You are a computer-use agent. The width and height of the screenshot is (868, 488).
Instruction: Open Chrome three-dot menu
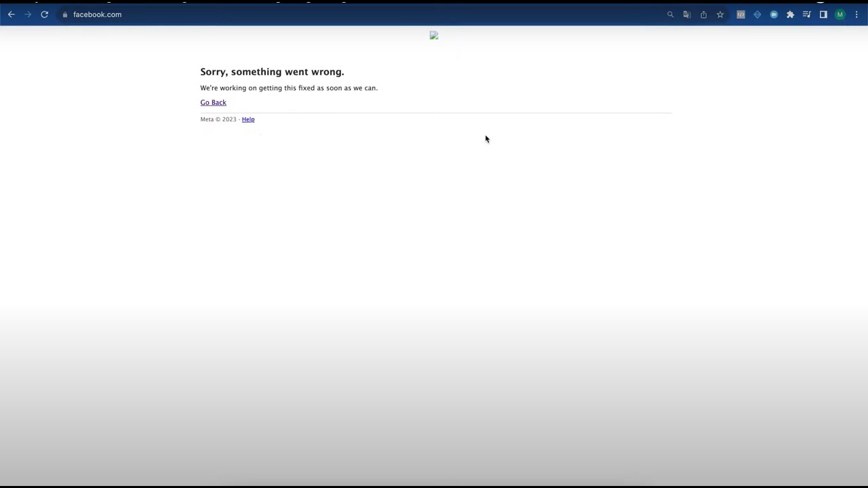coord(856,14)
